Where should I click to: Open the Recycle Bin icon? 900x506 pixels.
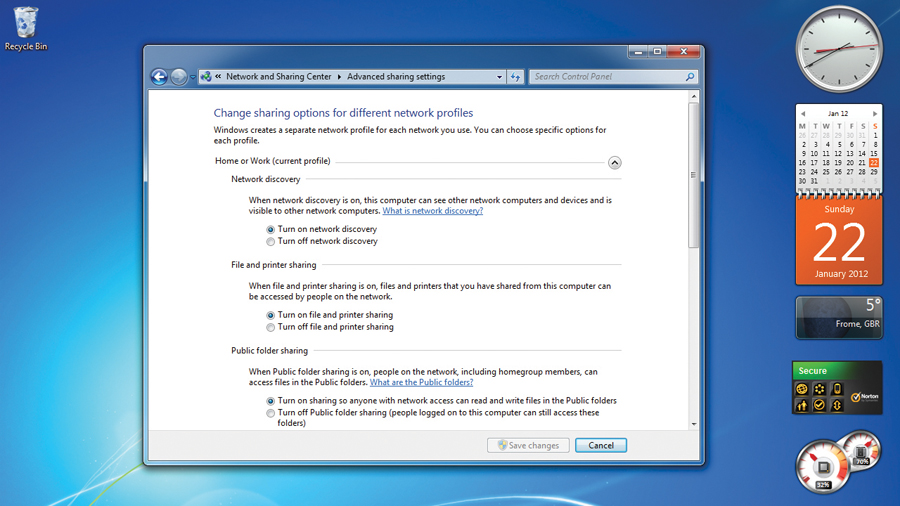point(26,29)
